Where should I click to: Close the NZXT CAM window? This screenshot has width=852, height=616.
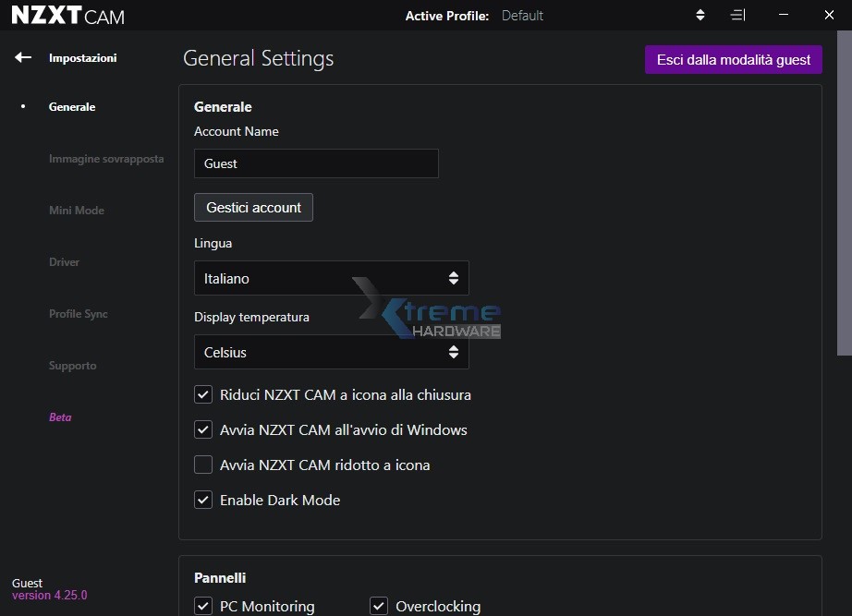click(x=829, y=15)
